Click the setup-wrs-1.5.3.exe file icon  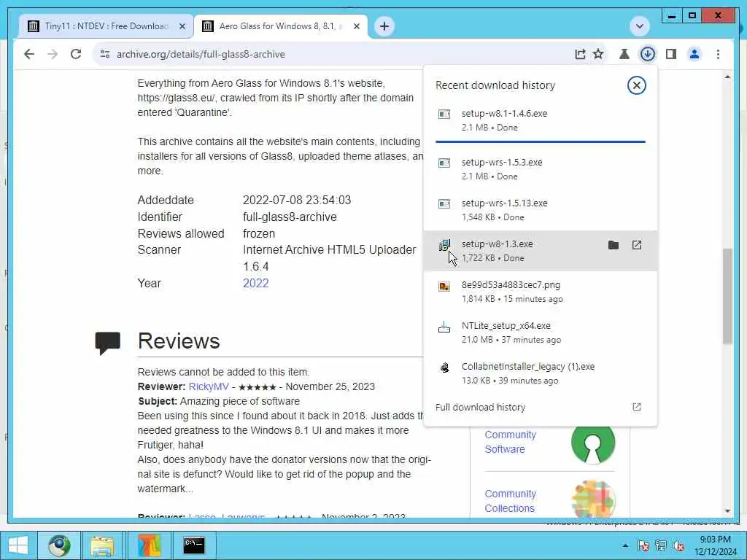[x=444, y=163]
